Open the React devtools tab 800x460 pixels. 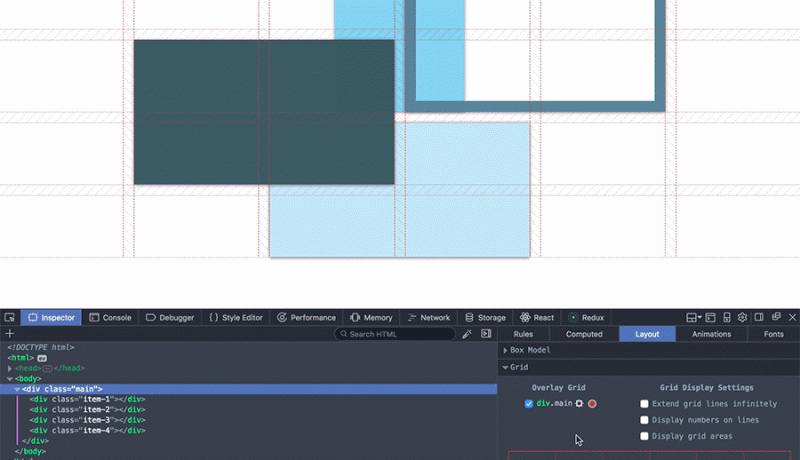[x=537, y=317]
